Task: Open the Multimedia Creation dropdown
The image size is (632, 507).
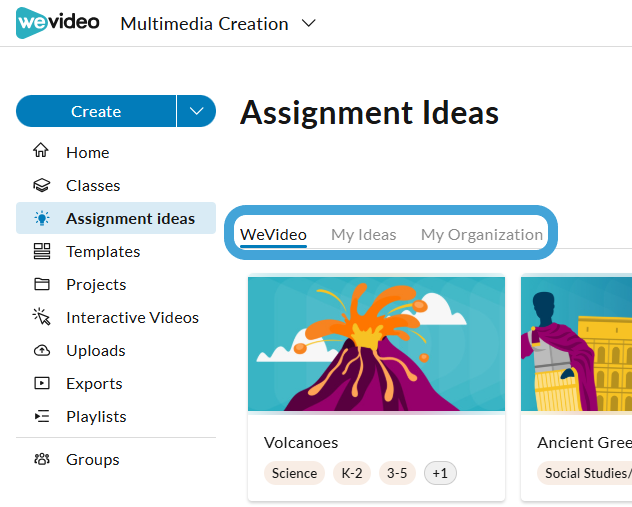Action: (x=218, y=24)
